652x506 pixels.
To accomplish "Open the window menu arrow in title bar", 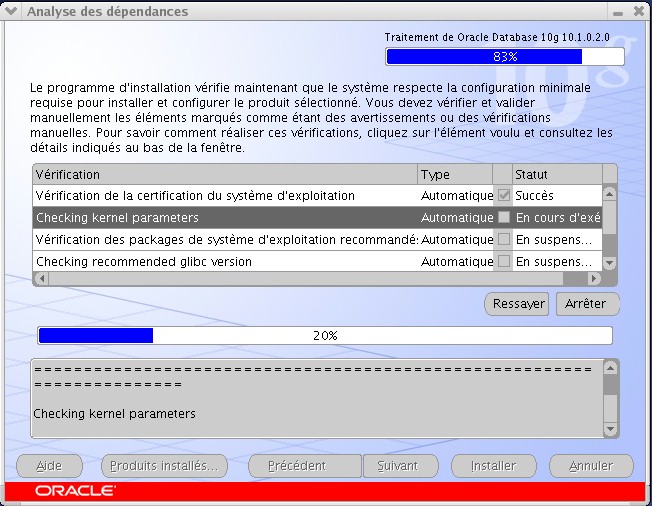I will pos(10,11).
